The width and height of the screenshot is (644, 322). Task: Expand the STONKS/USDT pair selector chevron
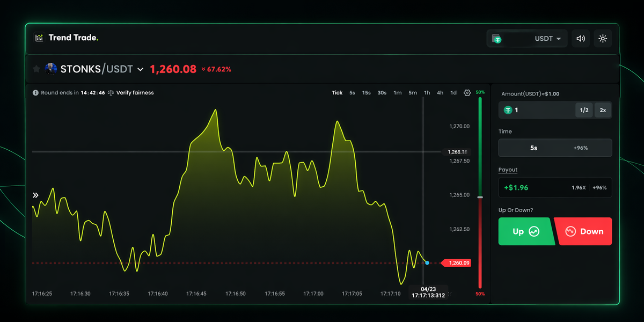click(x=141, y=69)
